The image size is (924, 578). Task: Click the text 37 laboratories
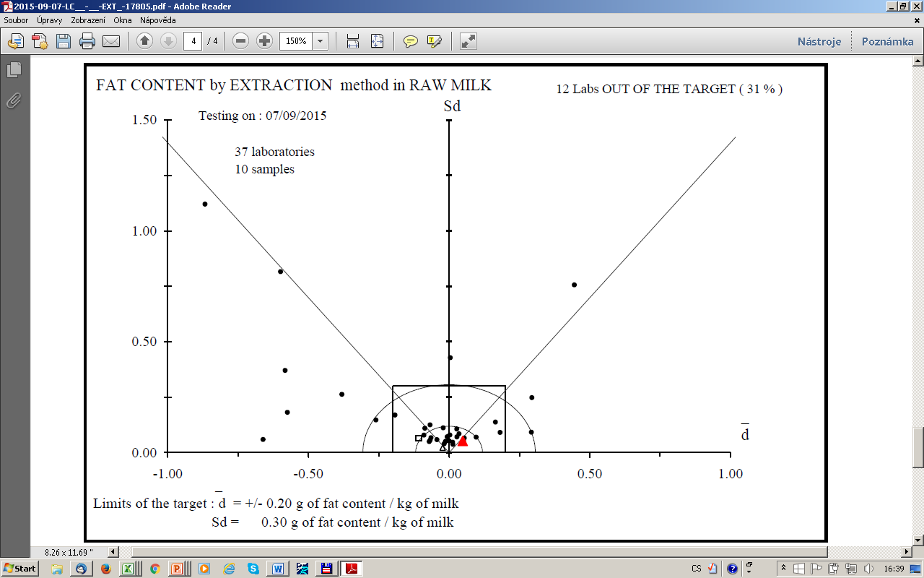[274, 152]
